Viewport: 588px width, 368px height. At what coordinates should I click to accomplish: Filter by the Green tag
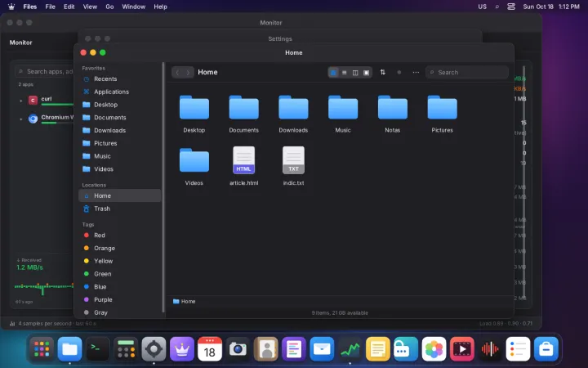click(119, 274)
